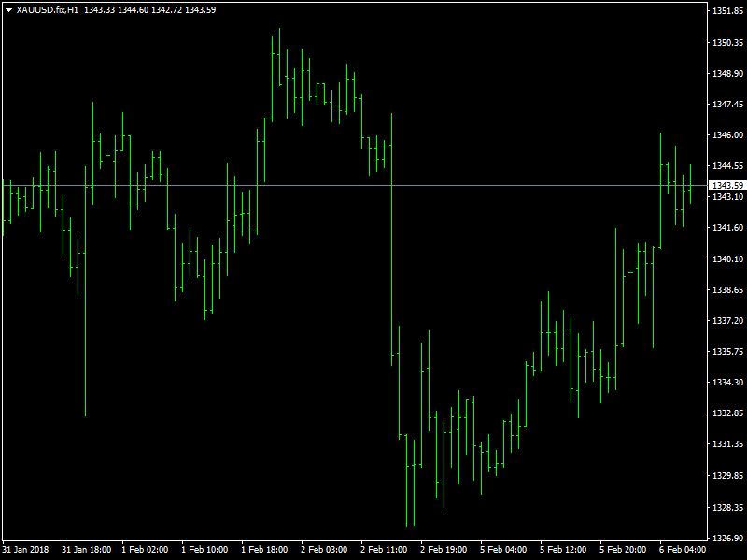This screenshot has height=560, width=747.
Task: Select the price scale value 1329.85
Action: coord(727,475)
